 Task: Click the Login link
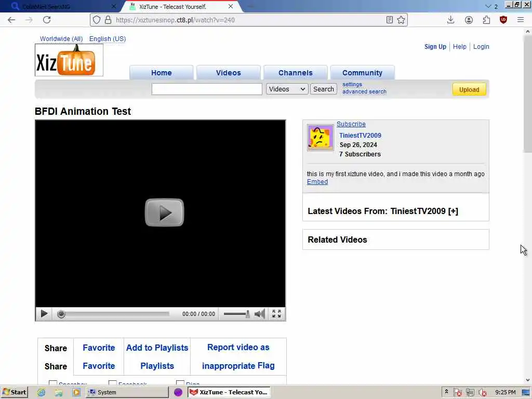pyautogui.click(x=481, y=47)
